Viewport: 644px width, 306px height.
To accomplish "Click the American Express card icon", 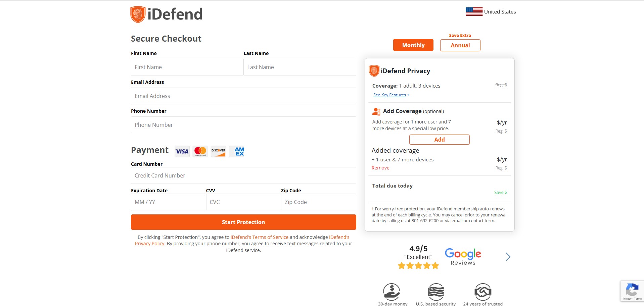I will 239,151.
